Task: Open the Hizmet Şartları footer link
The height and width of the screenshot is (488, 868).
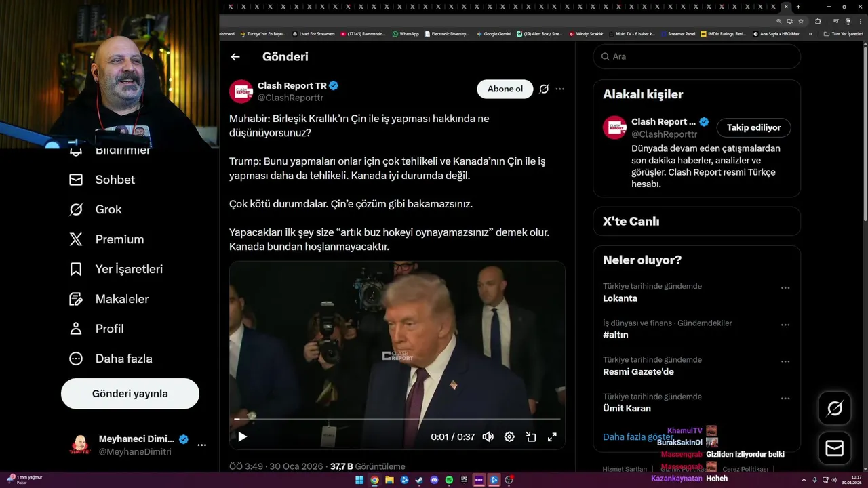Action: coord(625,469)
